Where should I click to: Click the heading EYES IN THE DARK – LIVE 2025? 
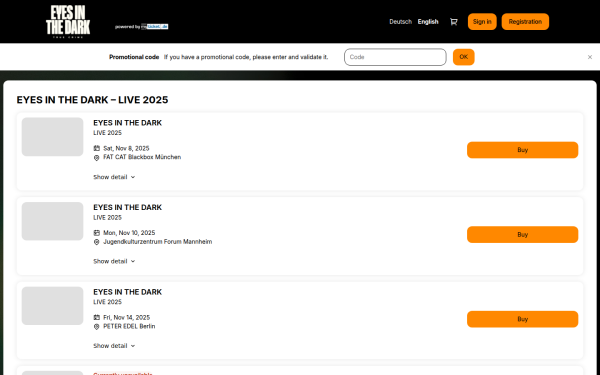pos(92,100)
